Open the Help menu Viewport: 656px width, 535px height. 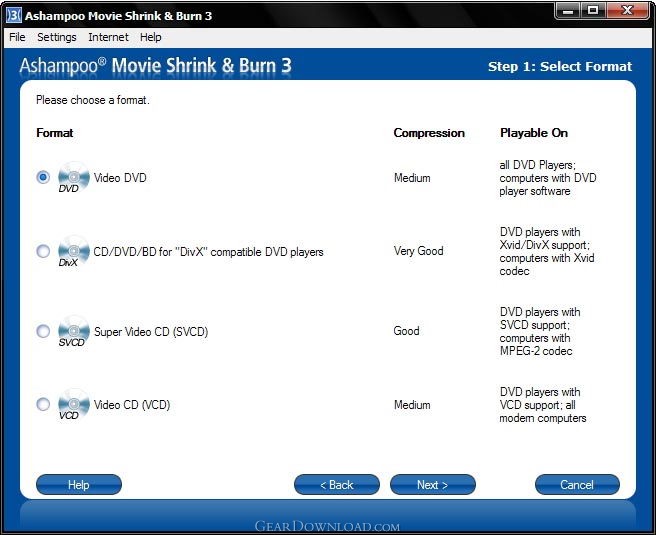(x=151, y=37)
